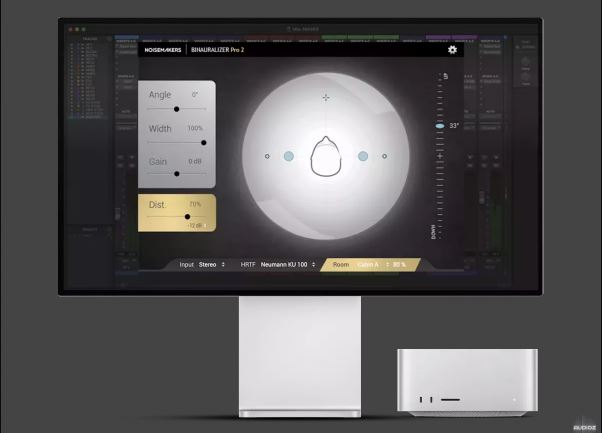
Task: Toggle the gold Room label
Action: pyautogui.click(x=341, y=264)
